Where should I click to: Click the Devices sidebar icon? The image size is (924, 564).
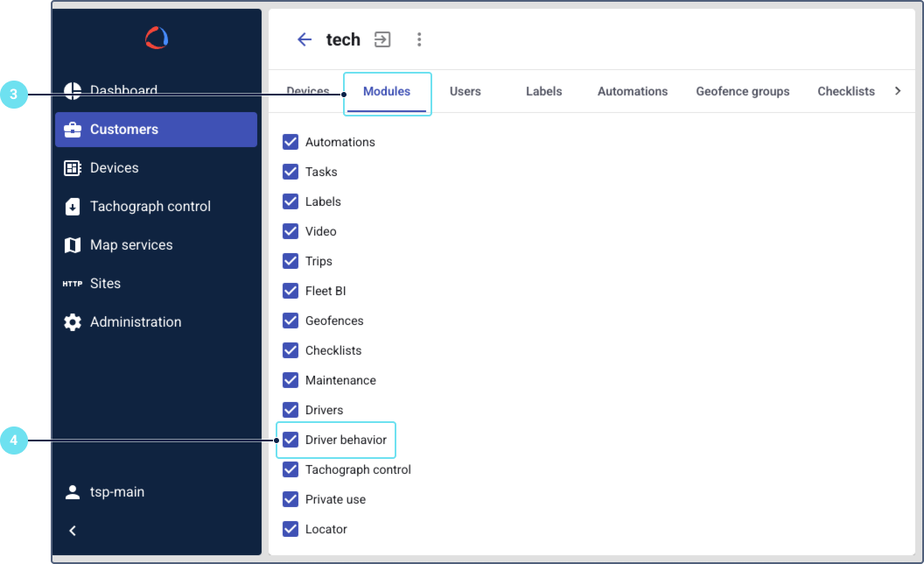tap(73, 168)
